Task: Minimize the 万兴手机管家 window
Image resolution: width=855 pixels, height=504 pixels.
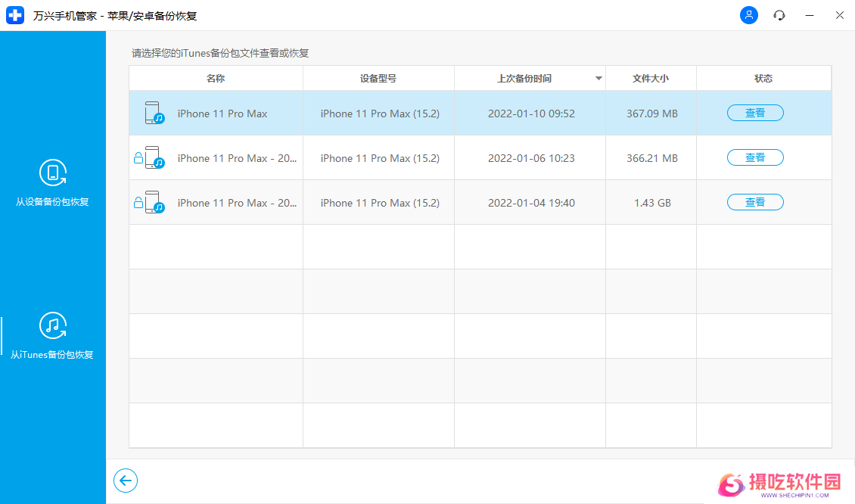Action: pos(809,15)
